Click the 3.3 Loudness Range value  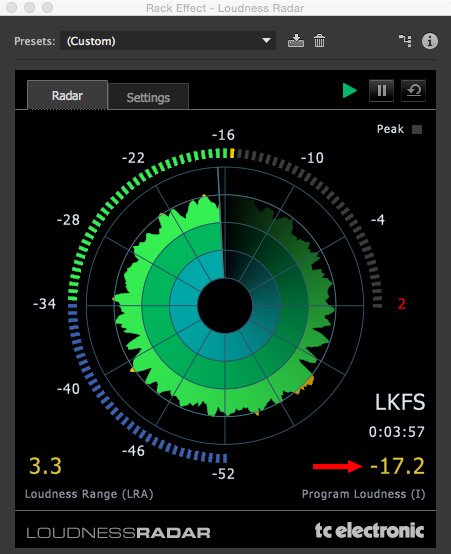click(45, 466)
